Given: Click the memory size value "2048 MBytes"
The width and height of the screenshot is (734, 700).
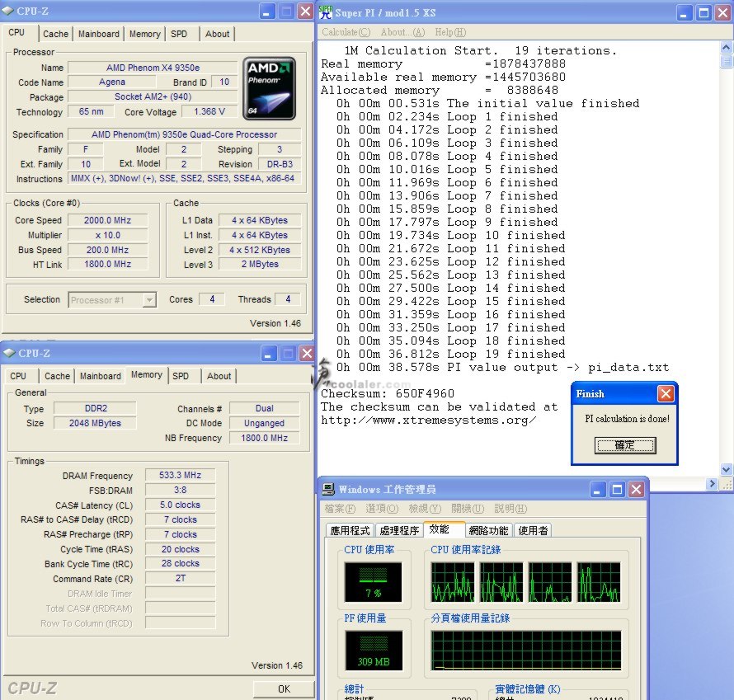Looking at the screenshot, I should 96,423.
